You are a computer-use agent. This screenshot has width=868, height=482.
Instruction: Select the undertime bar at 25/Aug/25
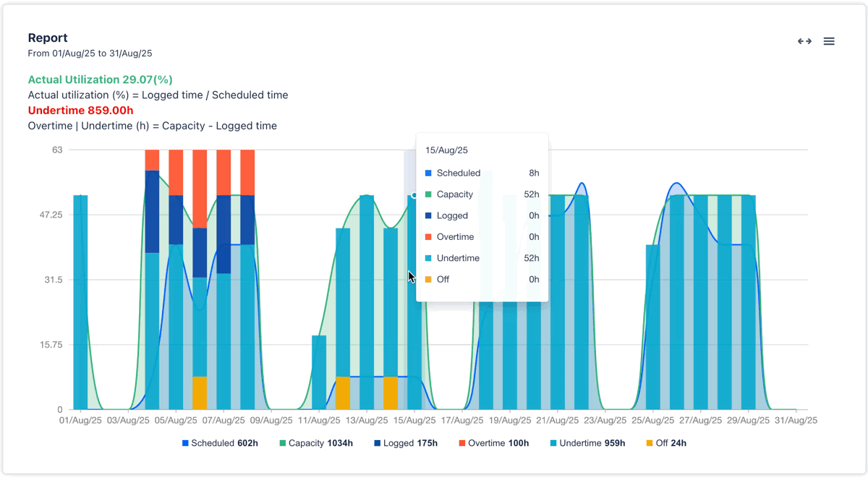652,325
